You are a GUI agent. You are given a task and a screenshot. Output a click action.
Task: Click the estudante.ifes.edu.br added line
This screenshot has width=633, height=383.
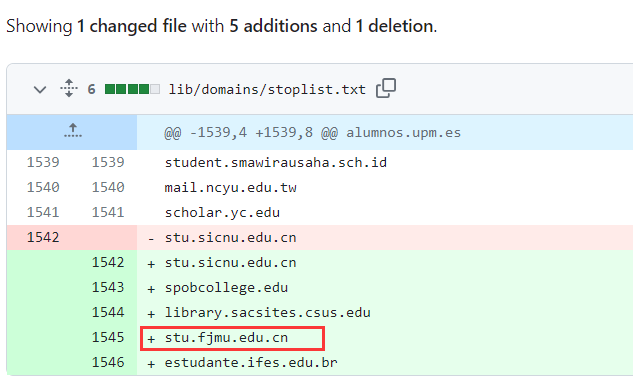pyautogui.click(x=251, y=362)
